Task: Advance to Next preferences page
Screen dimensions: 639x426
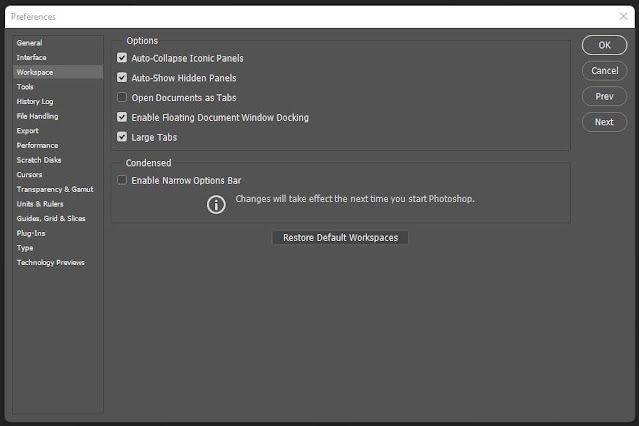Action: click(x=604, y=122)
